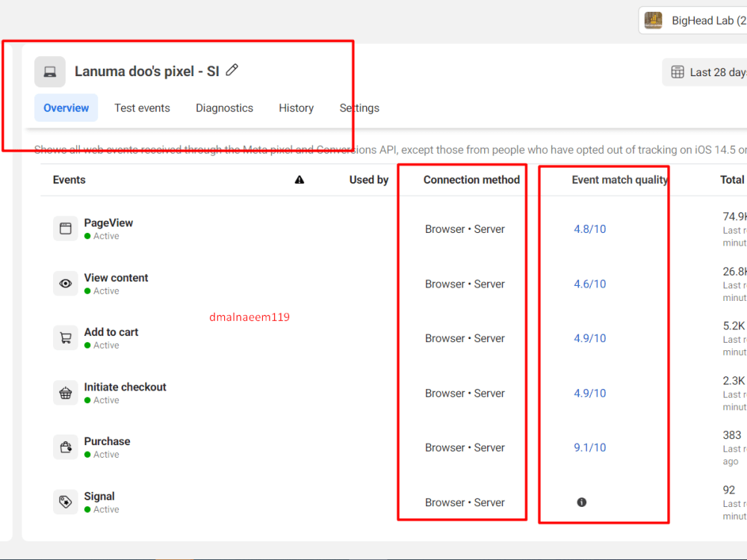Click Browser • Server in View content row
The image size is (747, 560).
pyautogui.click(x=465, y=284)
